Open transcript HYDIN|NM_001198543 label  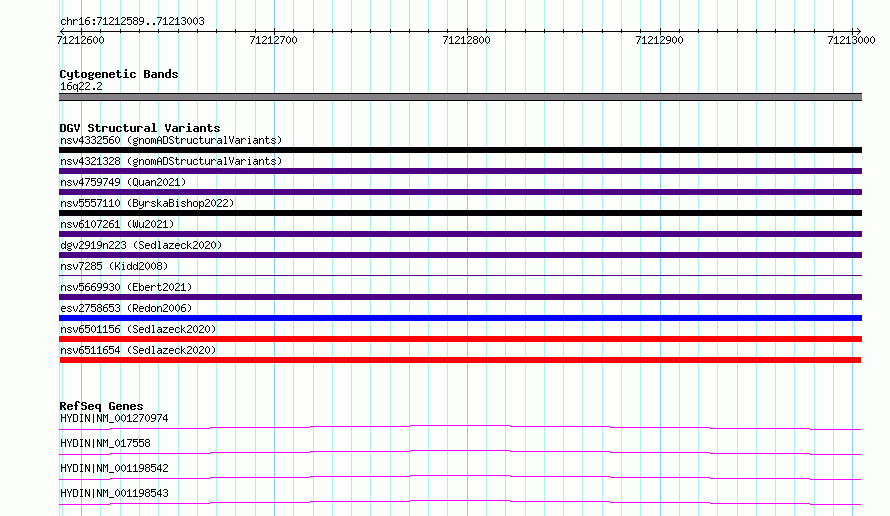(x=114, y=493)
